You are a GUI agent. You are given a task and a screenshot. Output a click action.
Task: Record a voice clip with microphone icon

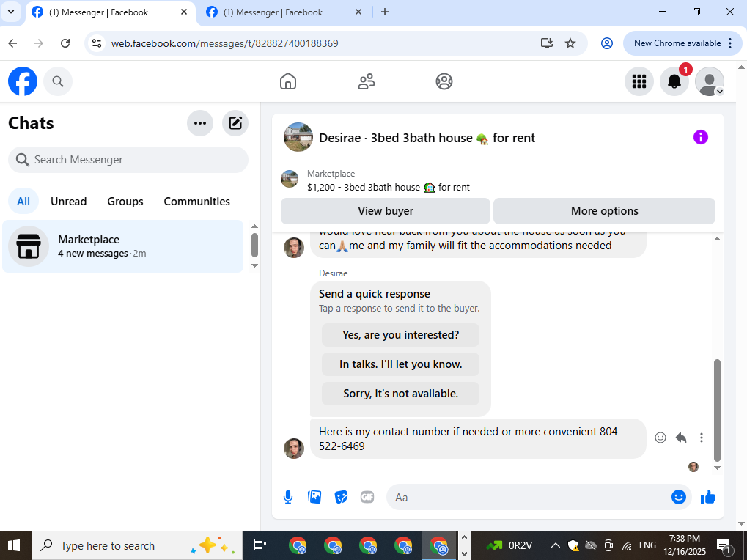pyautogui.click(x=288, y=497)
